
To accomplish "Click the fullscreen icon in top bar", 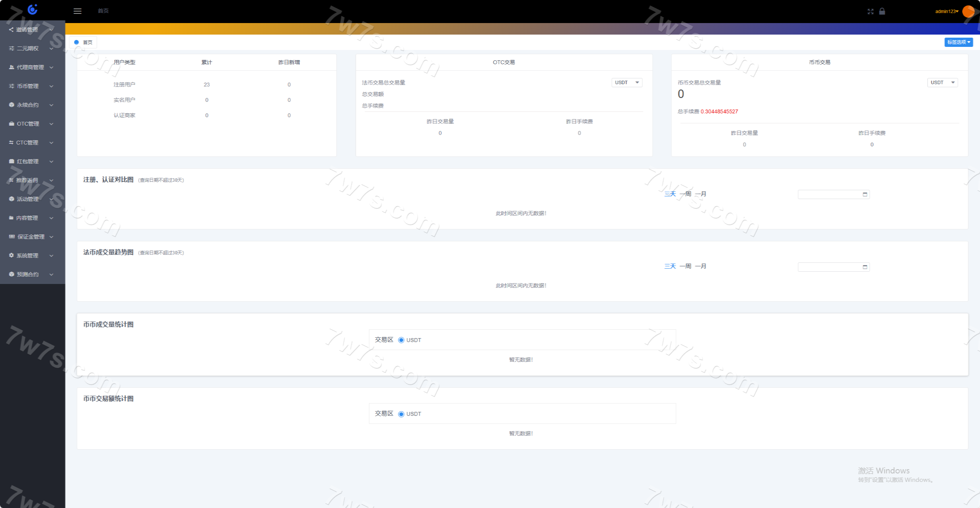I will [870, 12].
